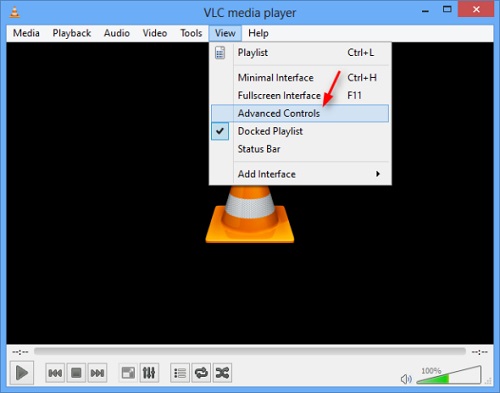
Task: Expand Add Interface submenu arrow
Action: point(378,174)
